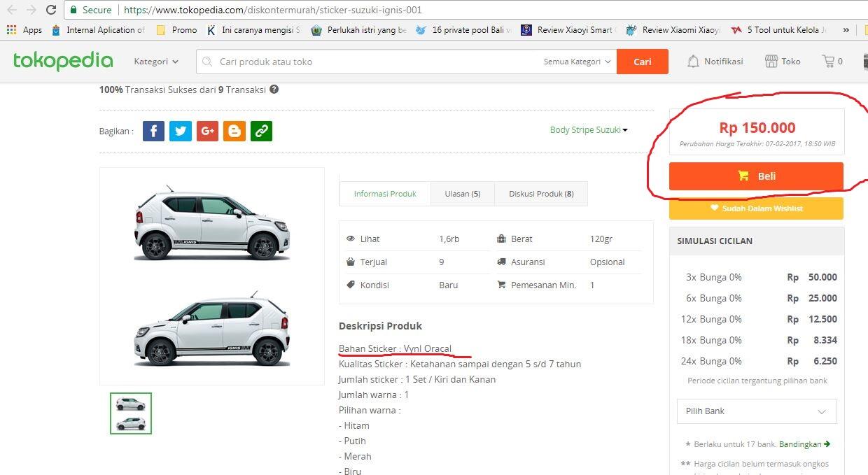This screenshot has width=868, height=475.
Task: Show more bookmarks with double chevron
Action: tap(846, 30)
